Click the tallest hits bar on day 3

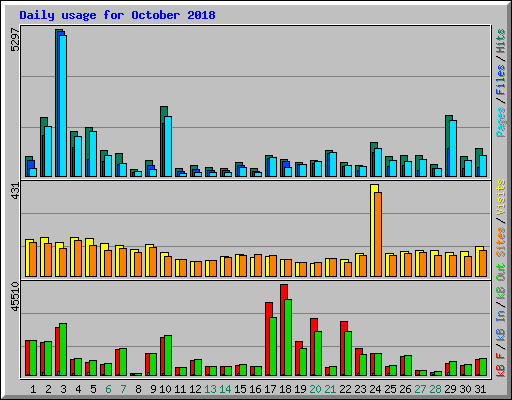[56, 103]
